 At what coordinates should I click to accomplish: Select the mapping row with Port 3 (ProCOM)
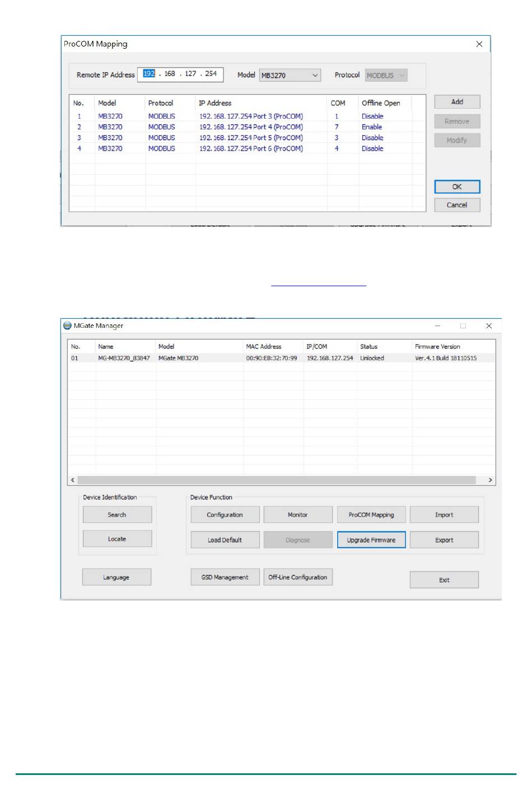pyautogui.click(x=247, y=117)
